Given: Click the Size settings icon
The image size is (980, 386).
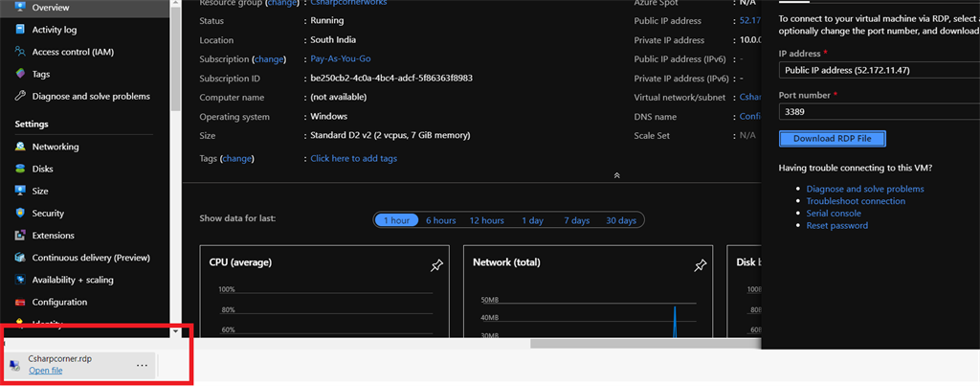Looking at the screenshot, I should pyautogui.click(x=21, y=191).
